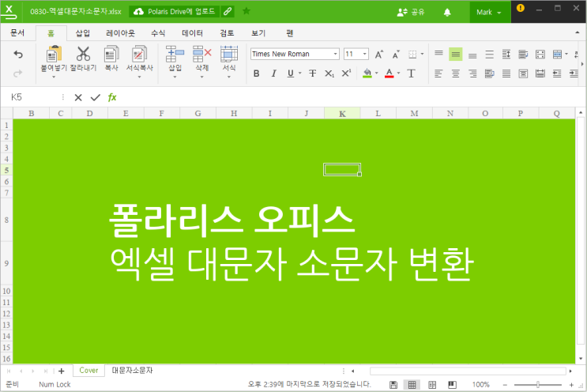Select top vertical alignment
The image size is (587, 392).
438,55
